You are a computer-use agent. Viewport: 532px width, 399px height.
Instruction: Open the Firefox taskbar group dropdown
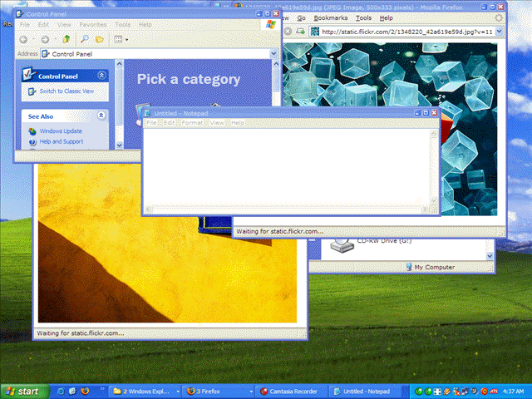click(x=251, y=392)
